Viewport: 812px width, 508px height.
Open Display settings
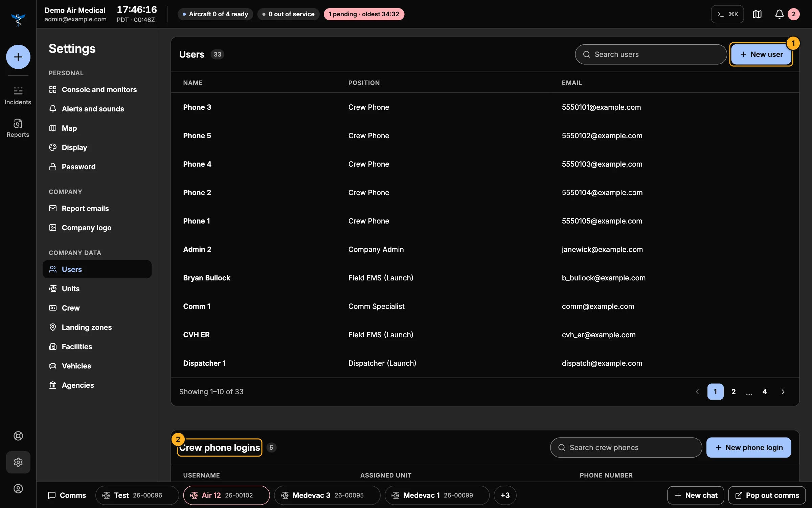97,147
